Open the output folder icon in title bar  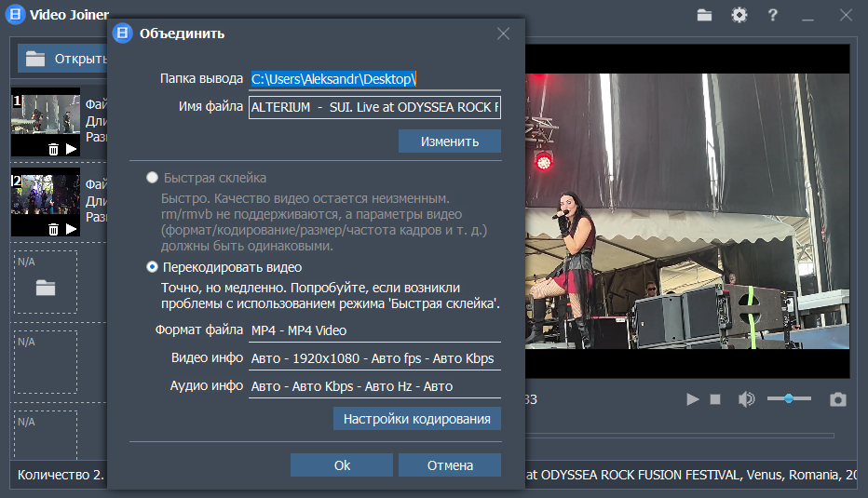click(x=704, y=15)
